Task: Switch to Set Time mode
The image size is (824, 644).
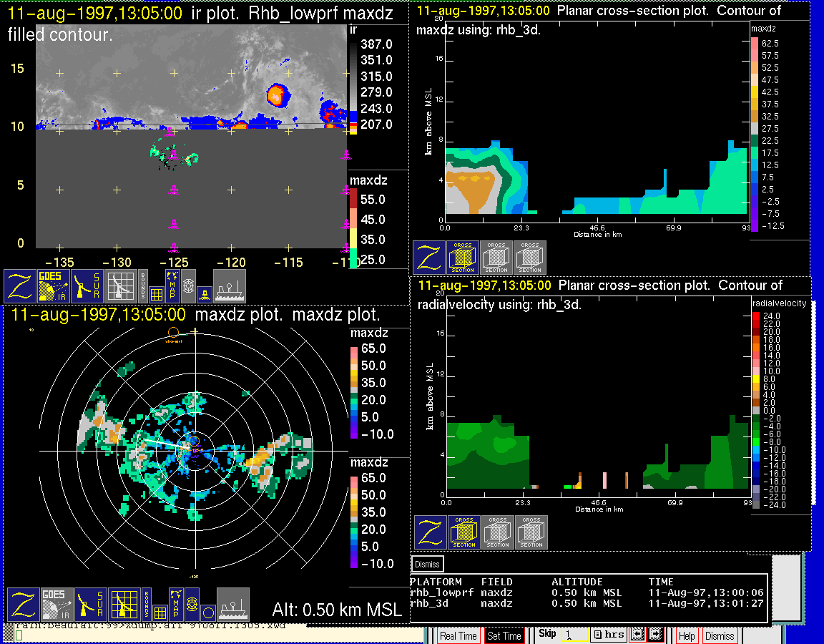Action: [504, 635]
